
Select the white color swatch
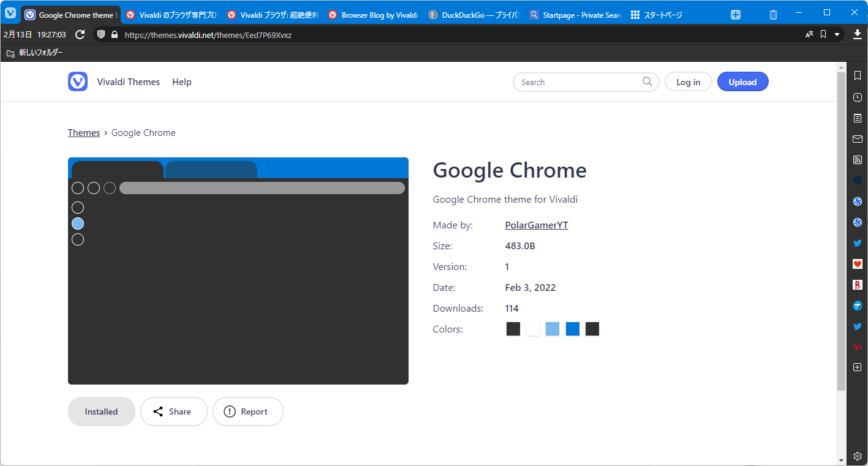tap(533, 329)
